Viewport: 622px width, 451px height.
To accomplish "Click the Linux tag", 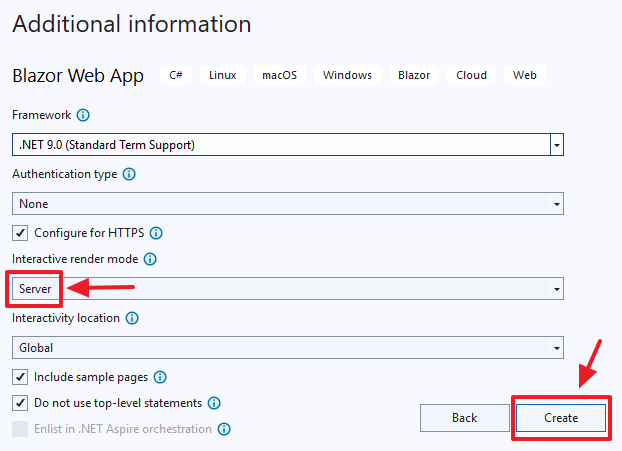I will (x=223, y=75).
